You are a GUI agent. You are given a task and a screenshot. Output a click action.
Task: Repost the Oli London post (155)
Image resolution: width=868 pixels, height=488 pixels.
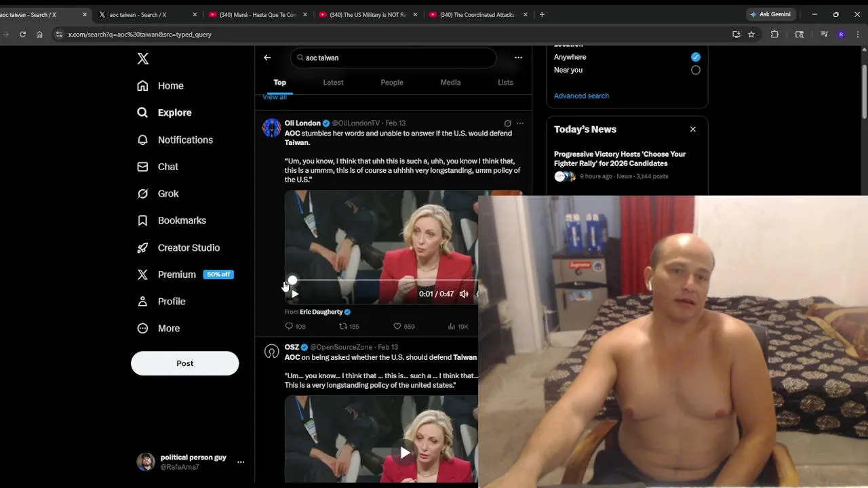(349, 326)
